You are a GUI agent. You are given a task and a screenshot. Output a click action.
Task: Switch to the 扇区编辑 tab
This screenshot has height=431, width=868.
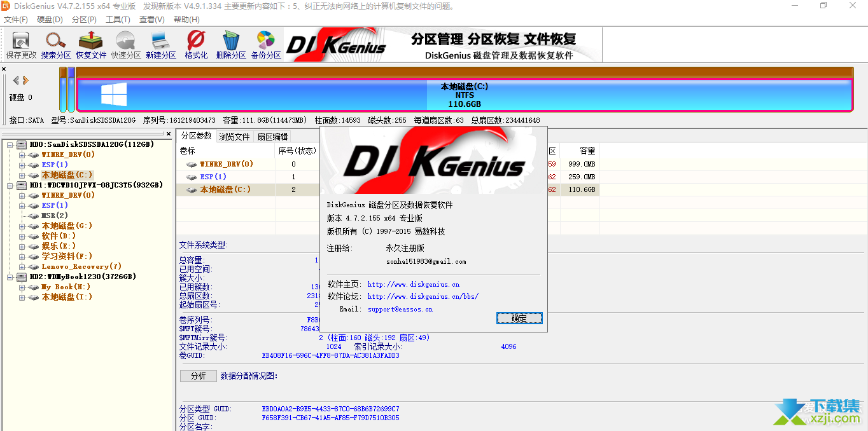[272, 136]
